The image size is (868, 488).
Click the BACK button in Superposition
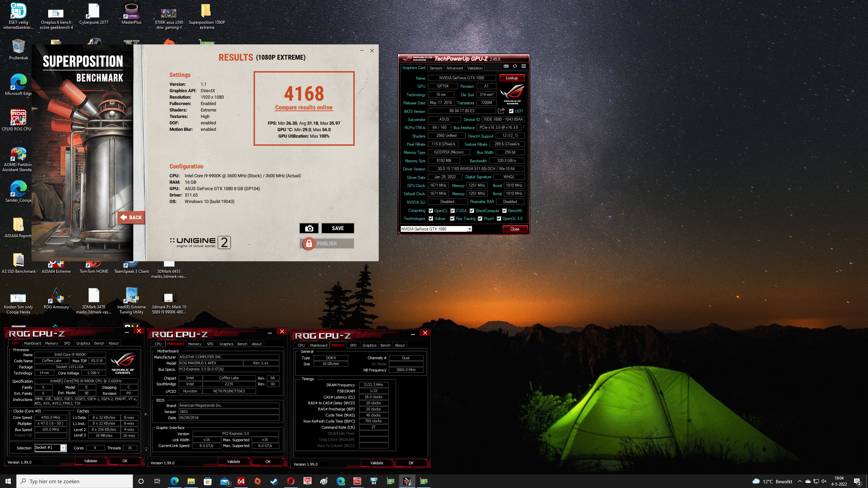click(x=132, y=218)
